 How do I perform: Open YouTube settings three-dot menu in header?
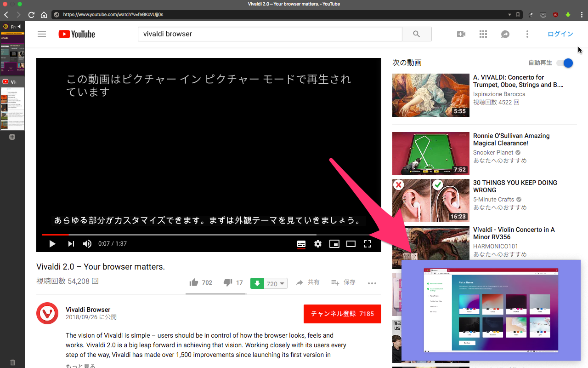[x=527, y=34]
